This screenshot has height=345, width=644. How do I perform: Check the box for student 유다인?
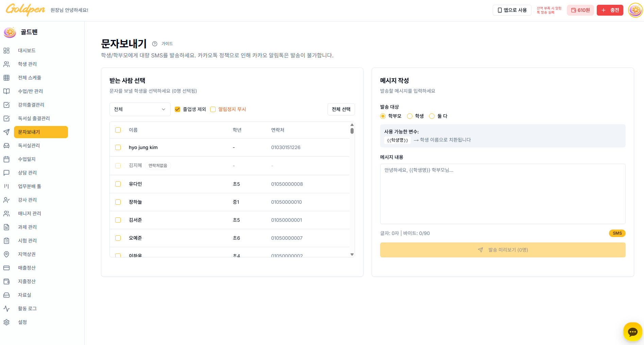[118, 184]
